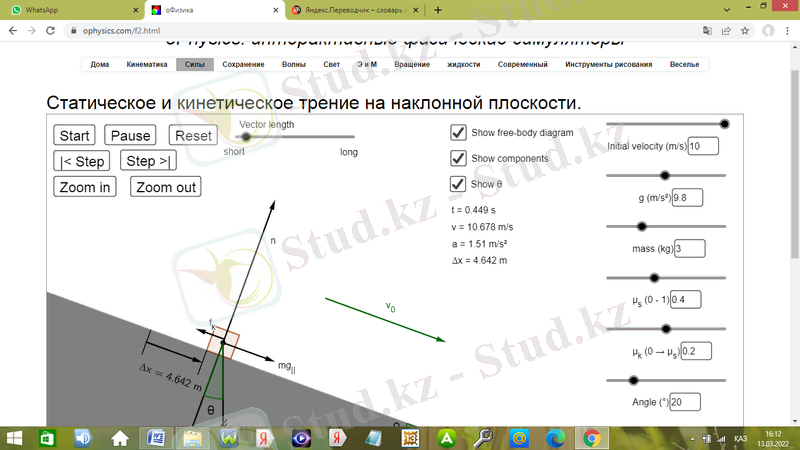Zoom out of the incline view
Screen dimensions: 800x450
click(166, 187)
